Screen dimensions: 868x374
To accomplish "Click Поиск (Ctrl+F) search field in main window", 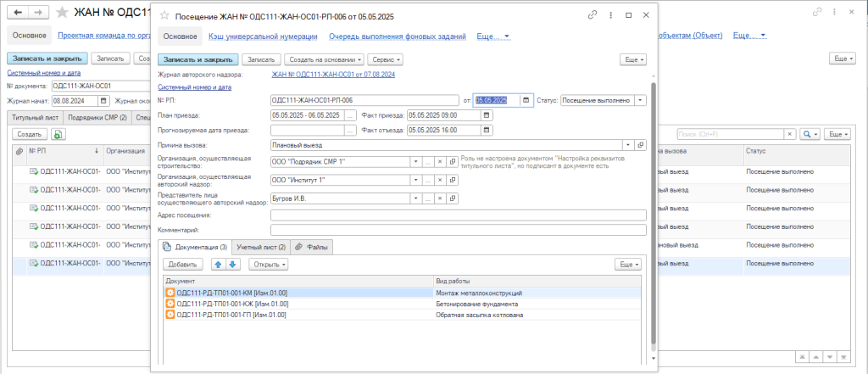I will click(x=731, y=134).
